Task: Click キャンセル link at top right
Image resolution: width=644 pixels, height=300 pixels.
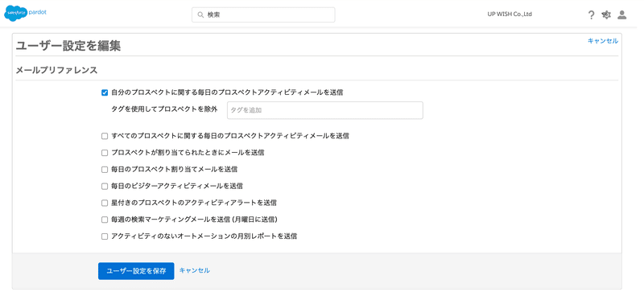Action: pyautogui.click(x=602, y=41)
